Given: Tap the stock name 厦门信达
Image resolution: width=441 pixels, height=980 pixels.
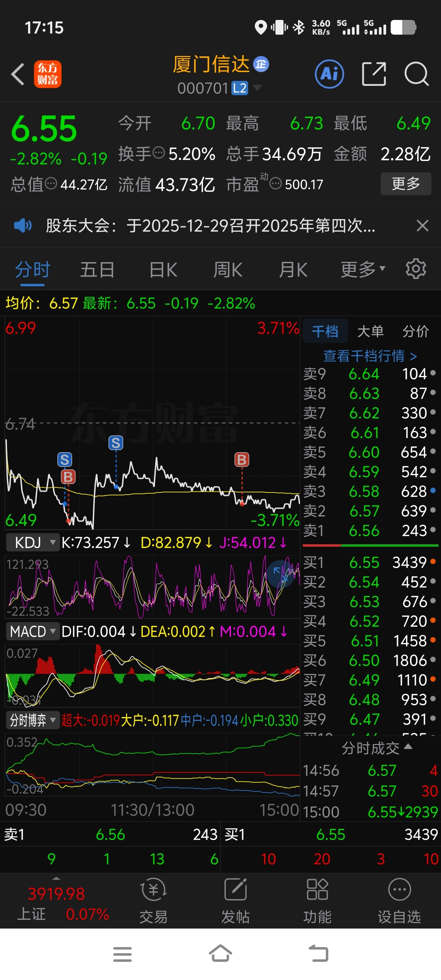Looking at the screenshot, I should click(x=211, y=64).
